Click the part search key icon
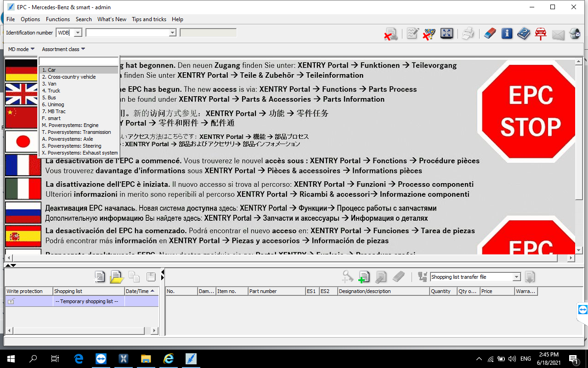588x368 pixels. point(347,276)
